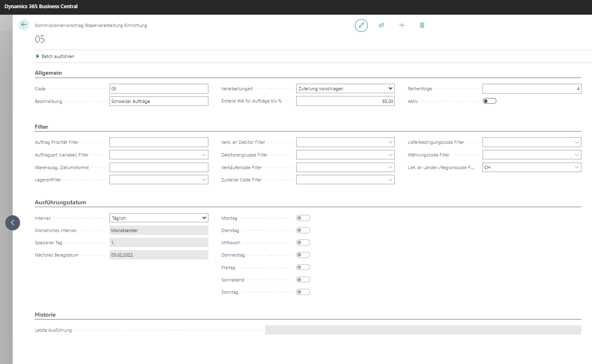The width and height of the screenshot is (592, 364).
Task: Enable the Freitag toggle
Action: pos(303,268)
